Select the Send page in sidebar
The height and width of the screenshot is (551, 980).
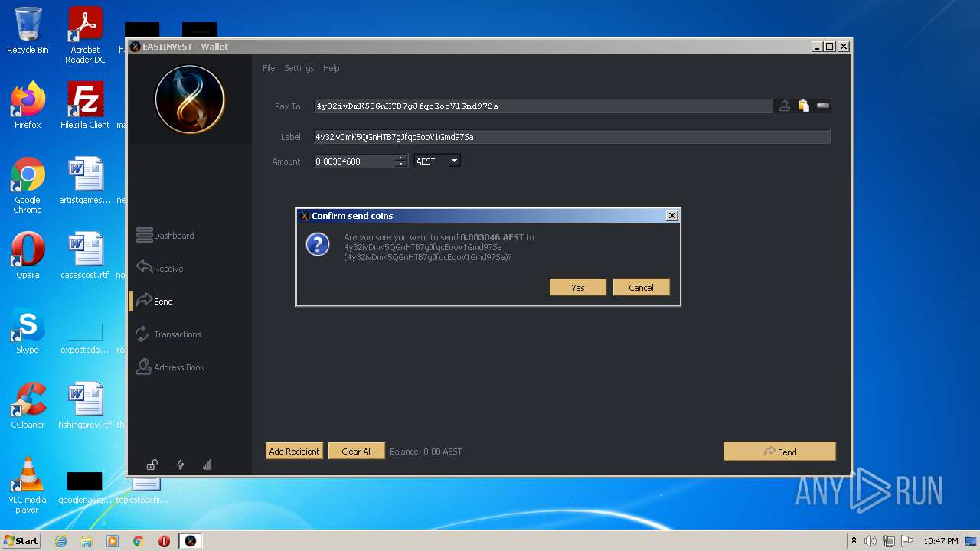coord(154,301)
